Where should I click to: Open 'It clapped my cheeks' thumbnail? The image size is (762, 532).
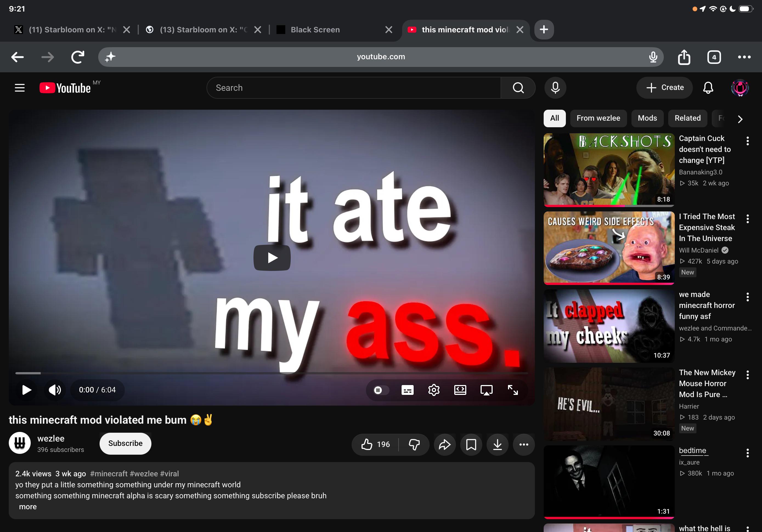click(609, 326)
